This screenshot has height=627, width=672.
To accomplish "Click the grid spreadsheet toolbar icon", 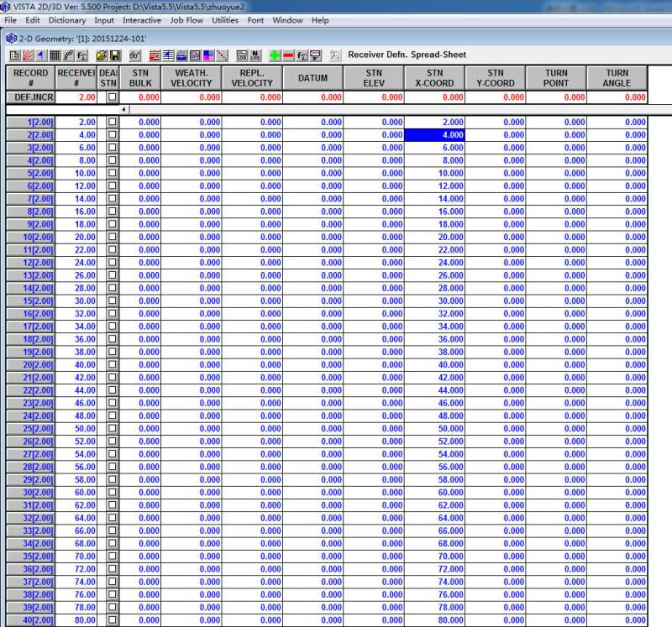I will click(x=55, y=55).
